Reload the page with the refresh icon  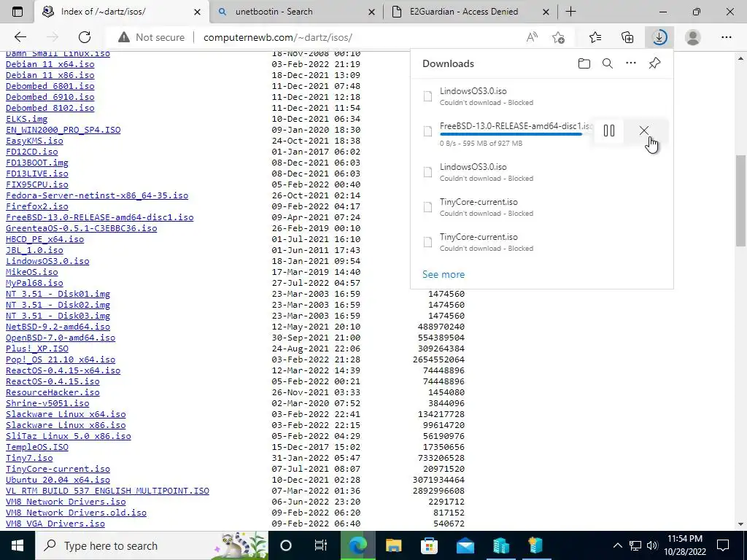click(x=85, y=37)
